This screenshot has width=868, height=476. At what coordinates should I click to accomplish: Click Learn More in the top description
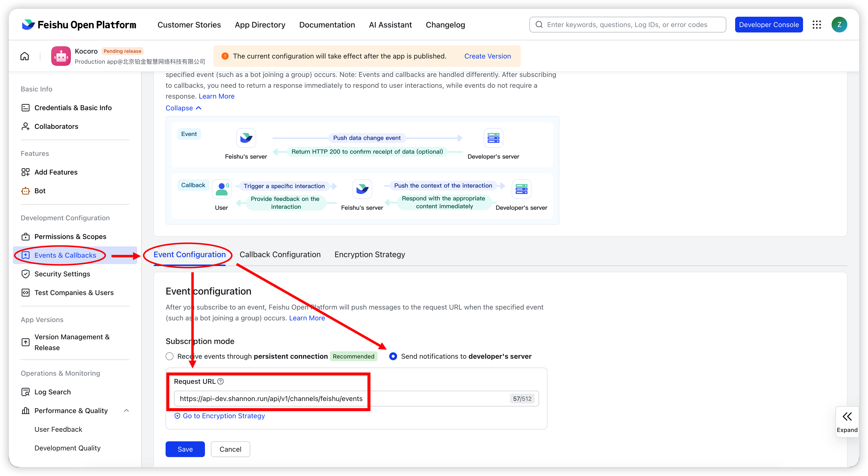216,96
